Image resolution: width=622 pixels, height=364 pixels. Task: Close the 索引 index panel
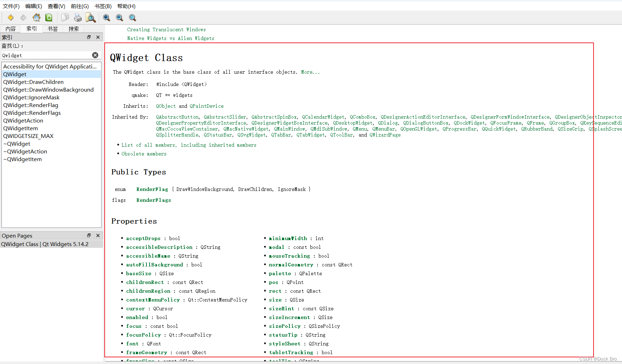(98, 37)
